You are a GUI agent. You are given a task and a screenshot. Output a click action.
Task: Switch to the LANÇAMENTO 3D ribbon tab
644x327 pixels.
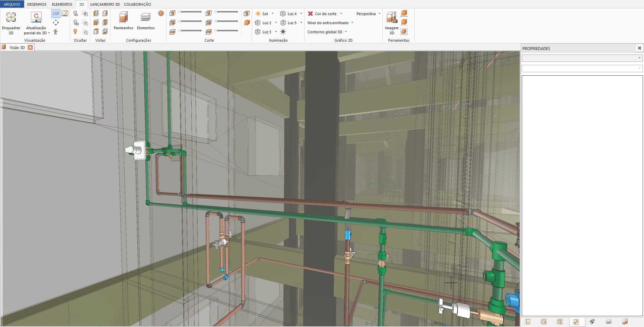105,4
